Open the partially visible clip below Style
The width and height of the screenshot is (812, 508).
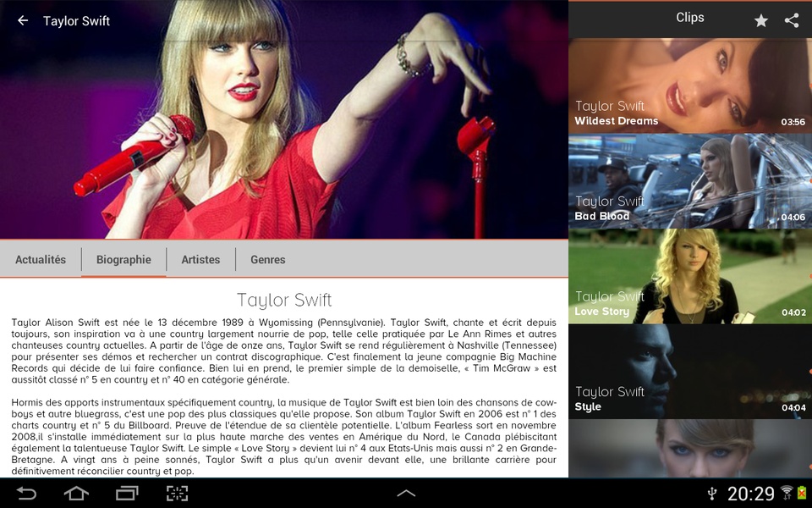(x=690, y=449)
